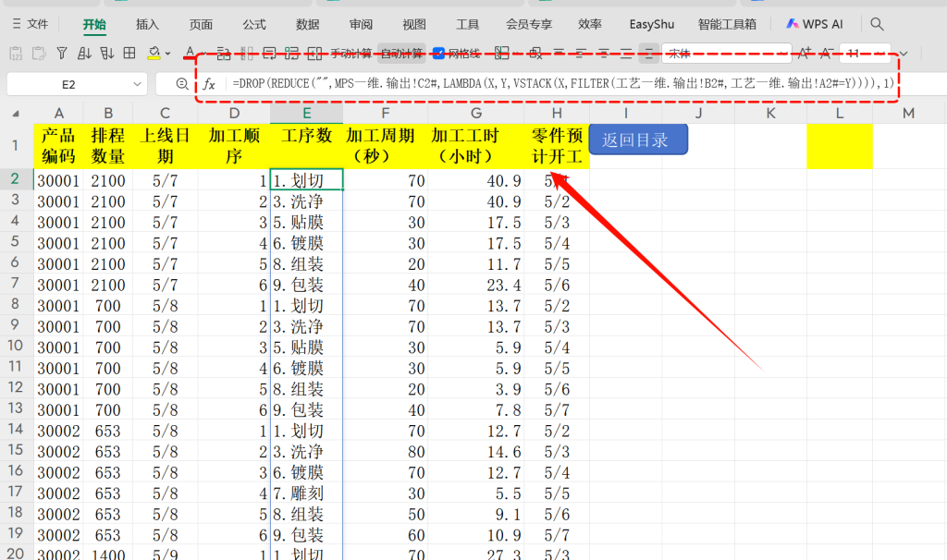The image size is (947, 560).
Task: Open the EasyShu tab
Action: point(651,24)
